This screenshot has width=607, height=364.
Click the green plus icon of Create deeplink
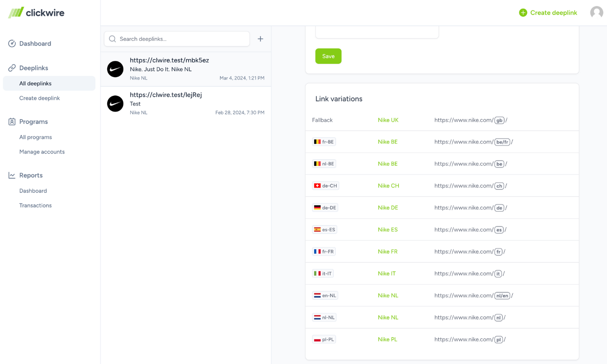tap(523, 13)
